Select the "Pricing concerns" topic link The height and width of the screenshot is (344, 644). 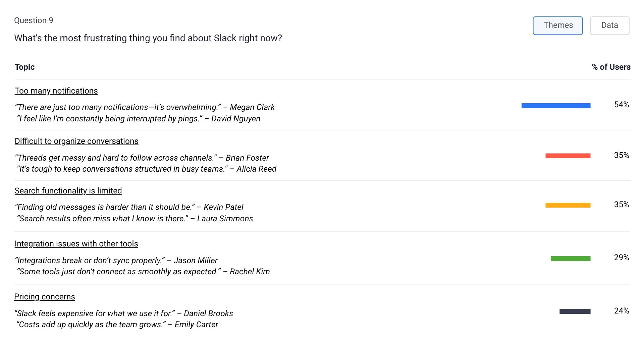click(x=45, y=297)
